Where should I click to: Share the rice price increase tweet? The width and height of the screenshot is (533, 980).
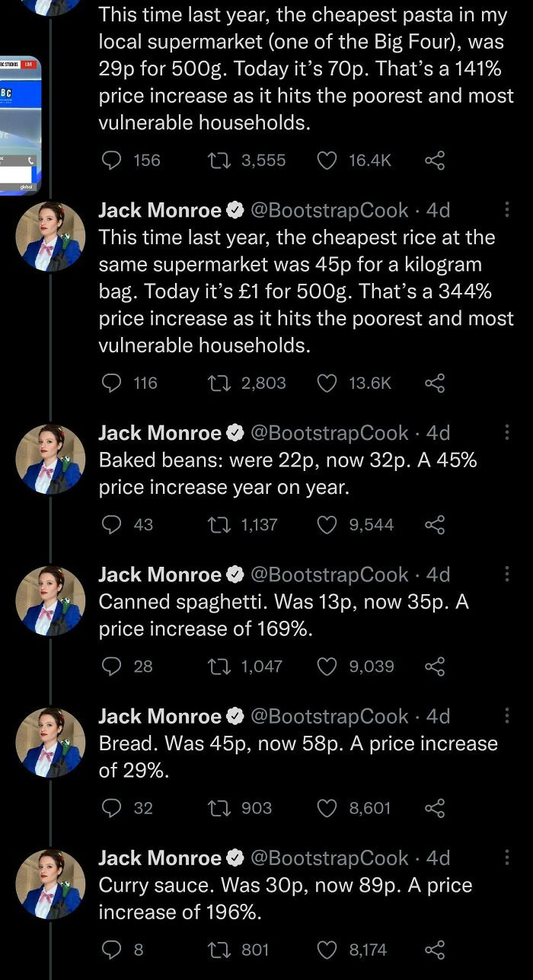click(435, 383)
